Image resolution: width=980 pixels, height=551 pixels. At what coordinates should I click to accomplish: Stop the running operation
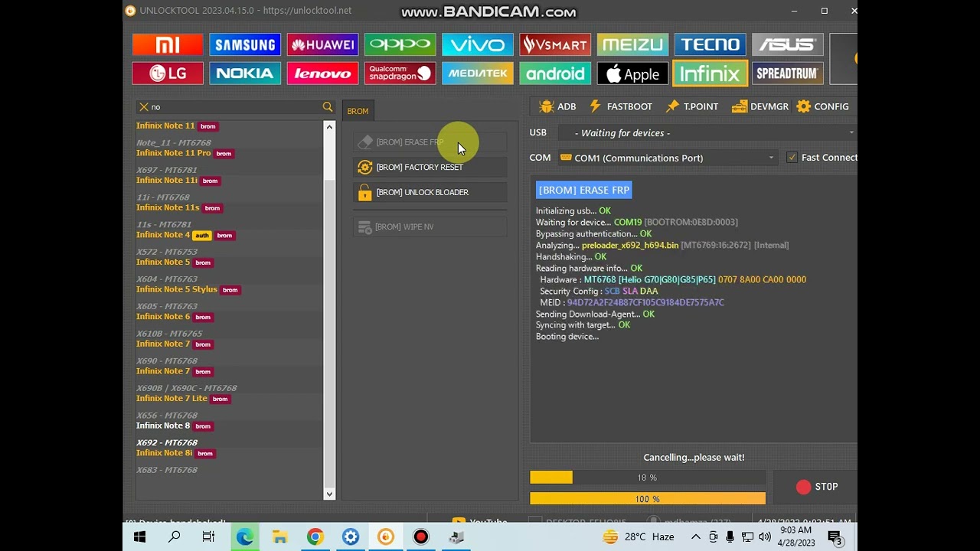tap(817, 487)
